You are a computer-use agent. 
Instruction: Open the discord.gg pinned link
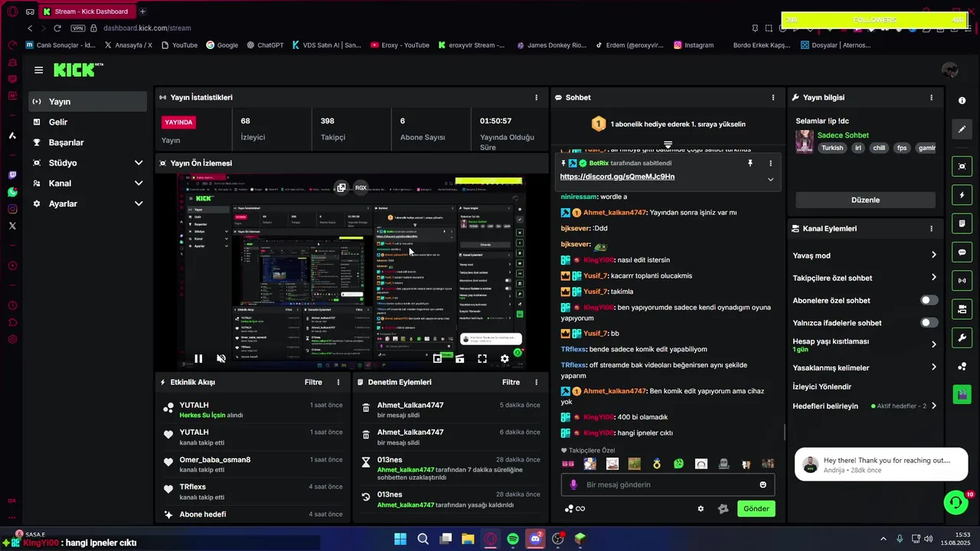coord(617,177)
